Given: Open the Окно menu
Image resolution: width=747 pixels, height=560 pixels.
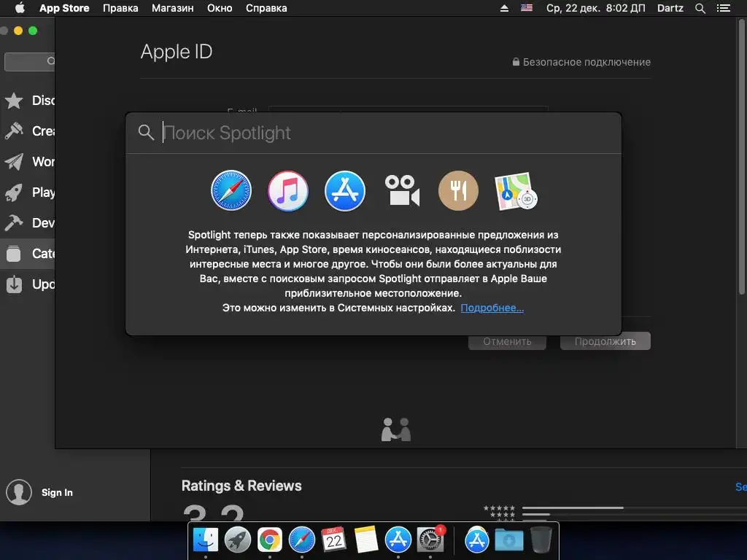Looking at the screenshot, I should pyautogui.click(x=220, y=8).
